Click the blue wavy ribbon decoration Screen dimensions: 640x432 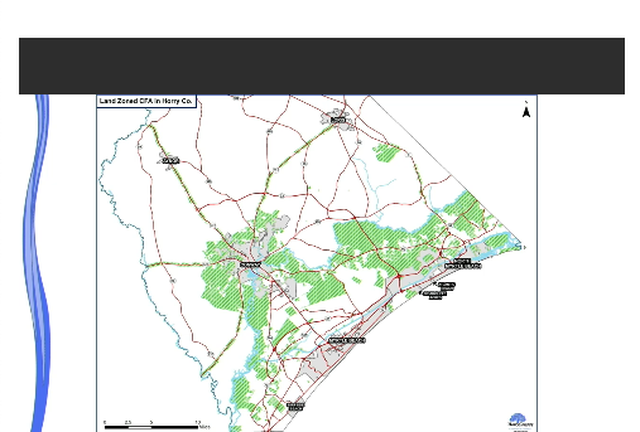click(x=40, y=260)
